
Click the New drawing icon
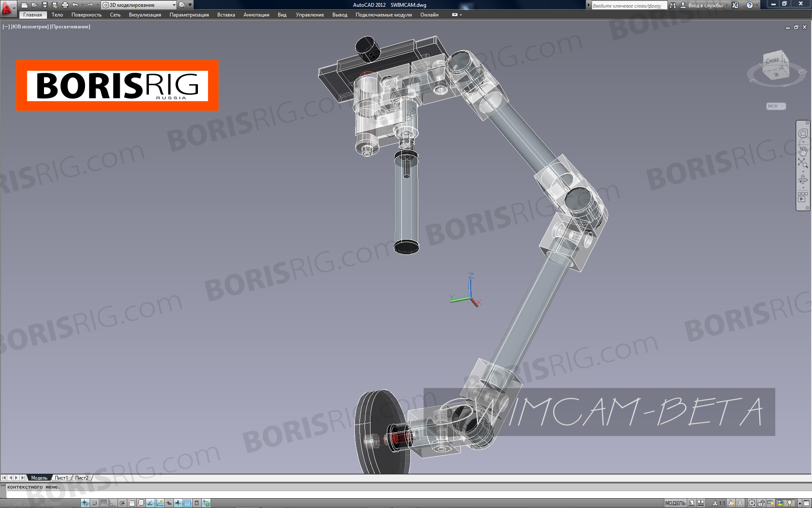point(25,5)
